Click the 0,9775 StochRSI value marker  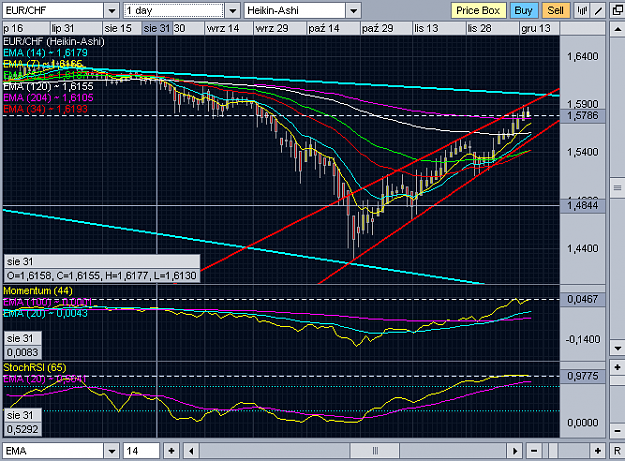[x=582, y=376]
